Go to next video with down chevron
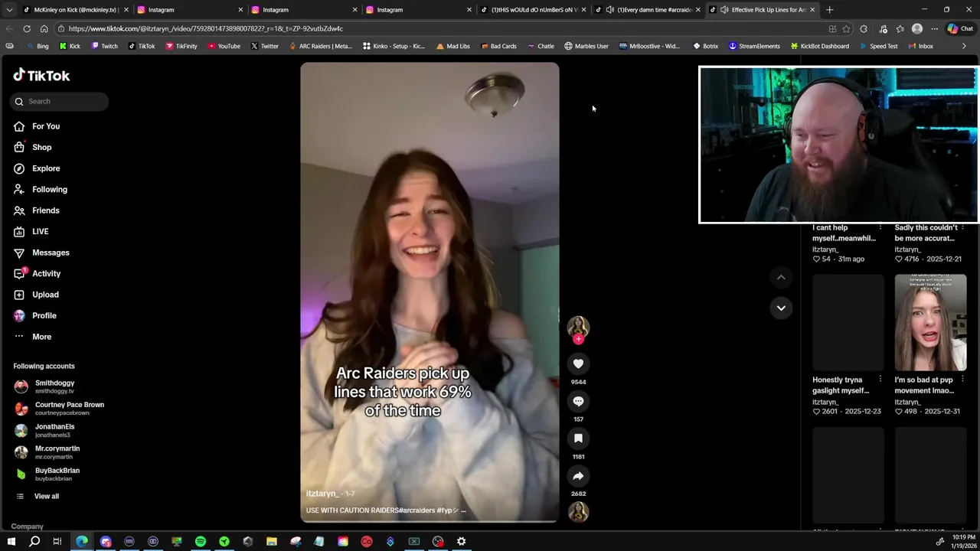 coord(781,308)
